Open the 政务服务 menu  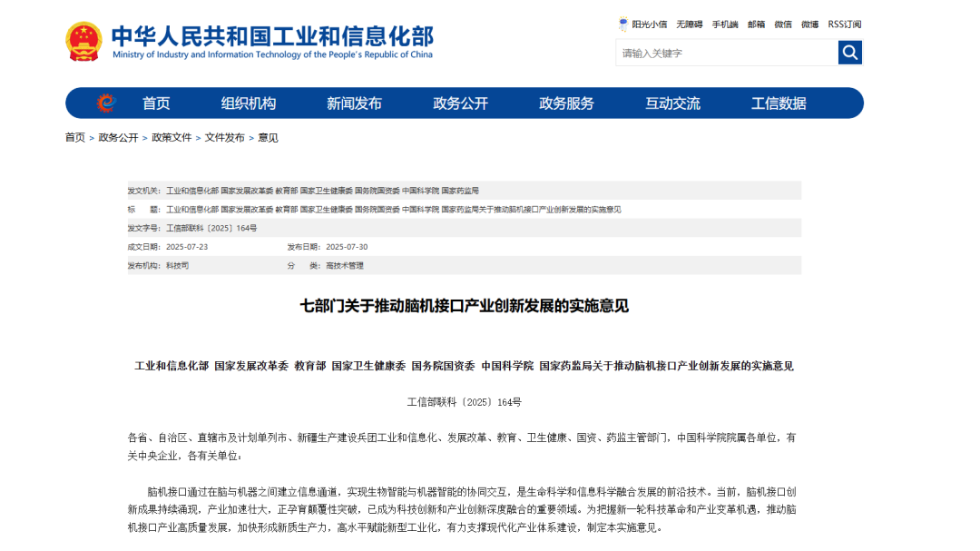(566, 103)
